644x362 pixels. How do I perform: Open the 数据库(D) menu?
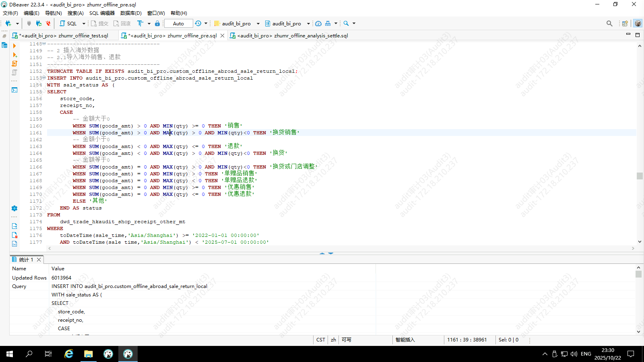click(x=131, y=13)
